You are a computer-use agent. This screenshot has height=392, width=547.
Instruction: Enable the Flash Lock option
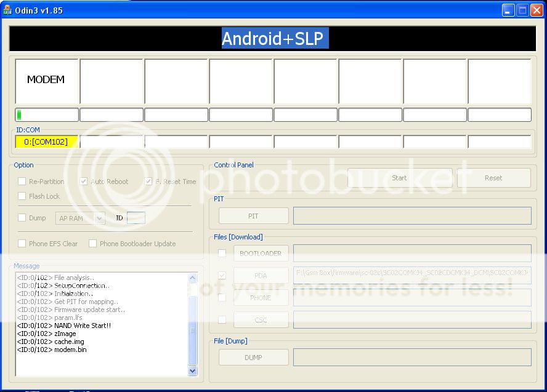(22, 196)
